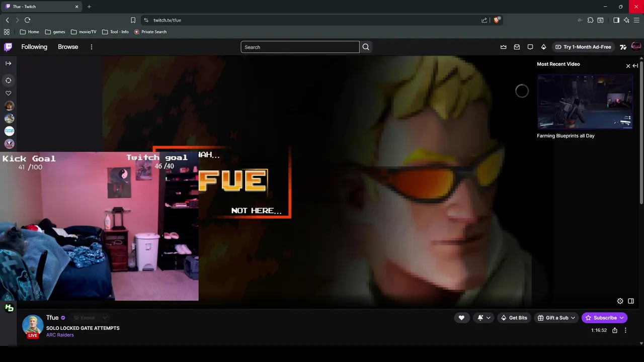
Task: Close the Tfue - Twitch tab
Action: (77, 7)
